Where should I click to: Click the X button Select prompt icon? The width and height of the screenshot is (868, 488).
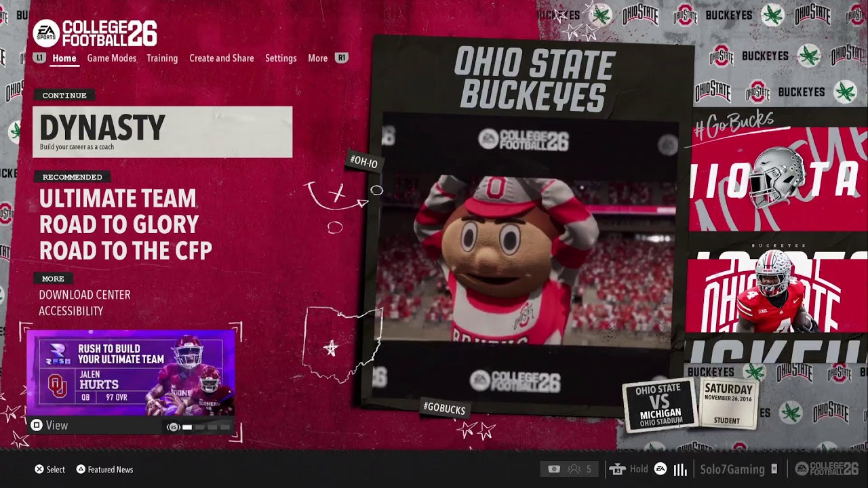click(39, 469)
